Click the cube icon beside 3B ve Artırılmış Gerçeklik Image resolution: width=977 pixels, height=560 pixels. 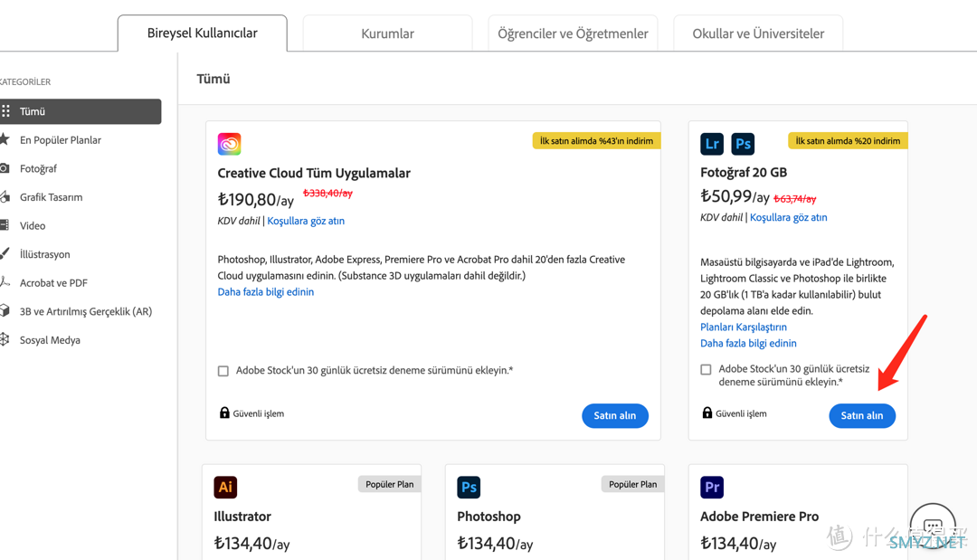point(5,311)
